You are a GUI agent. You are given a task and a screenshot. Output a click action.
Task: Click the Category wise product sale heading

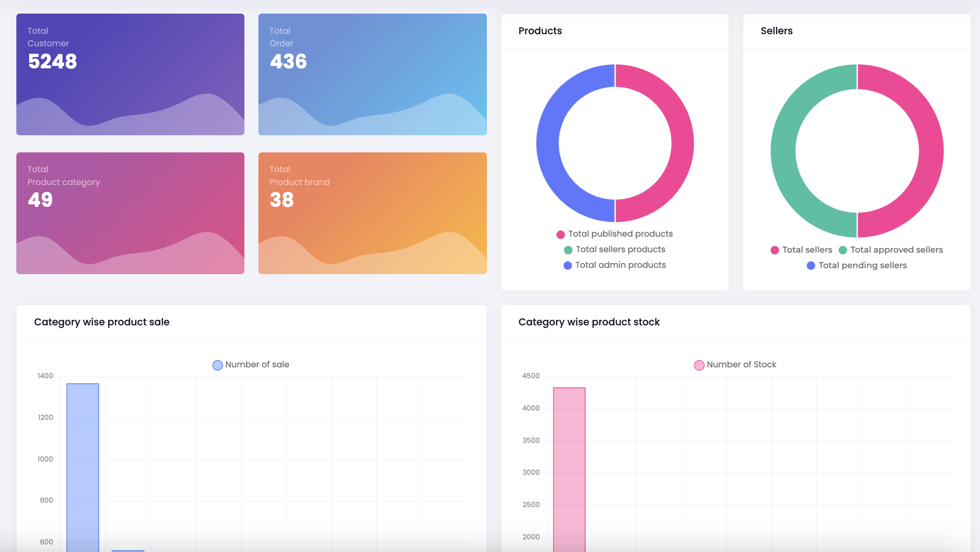click(x=102, y=322)
